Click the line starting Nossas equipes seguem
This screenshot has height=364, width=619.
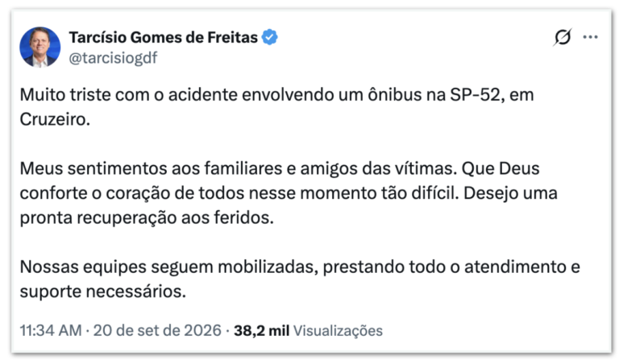coord(300,267)
